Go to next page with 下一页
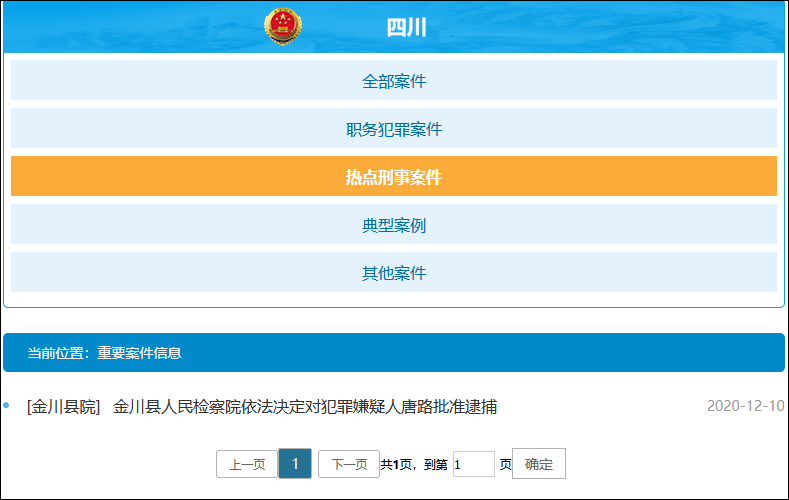The image size is (789, 500). (349, 464)
